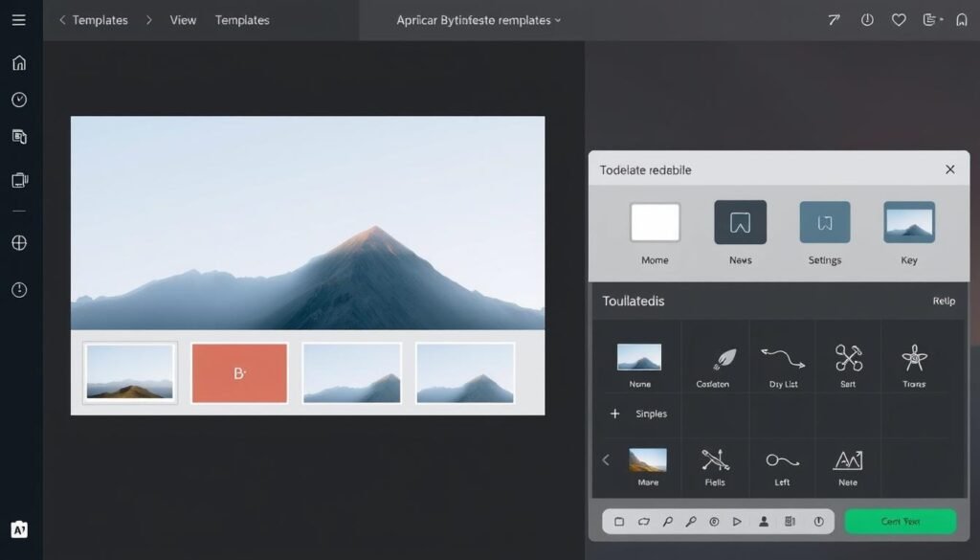Select the Dry List arrow tool
The image size is (980, 560).
(x=781, y=359)
